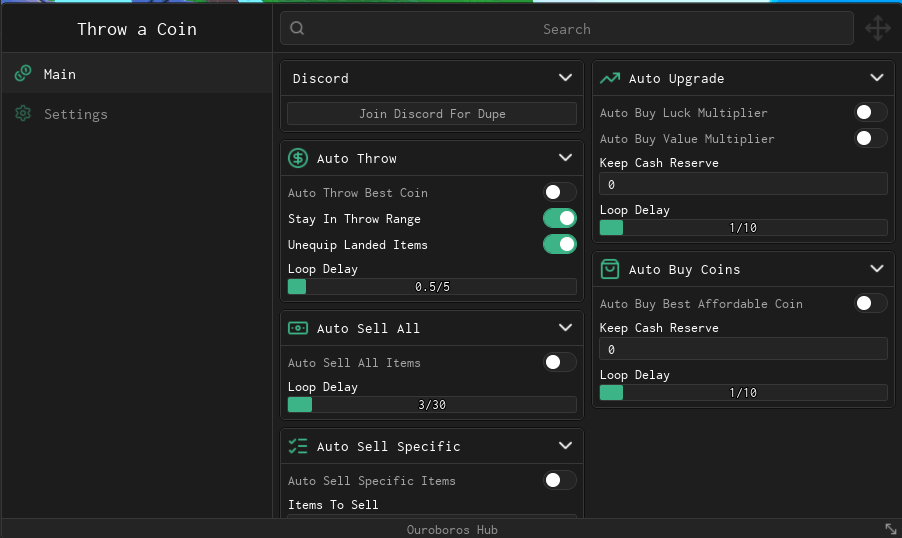
Task: Click the Ouroboros Hub footer text
Action: coord(452,529)
